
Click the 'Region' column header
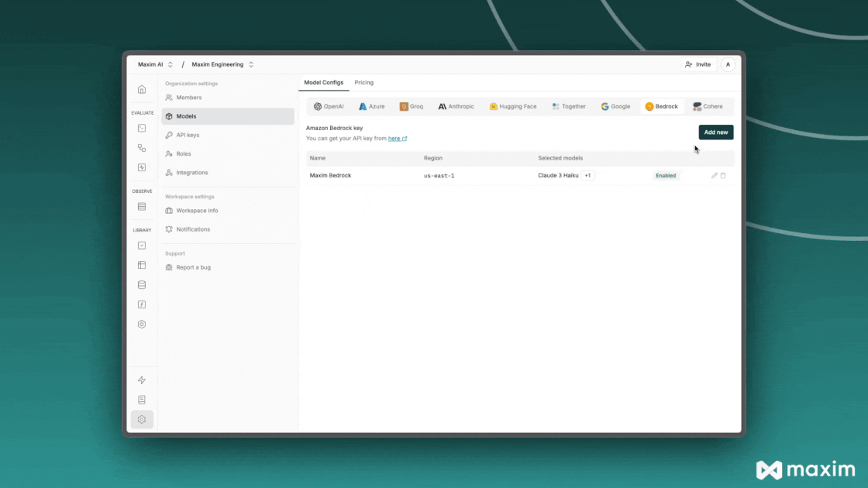tap(433, 158)
